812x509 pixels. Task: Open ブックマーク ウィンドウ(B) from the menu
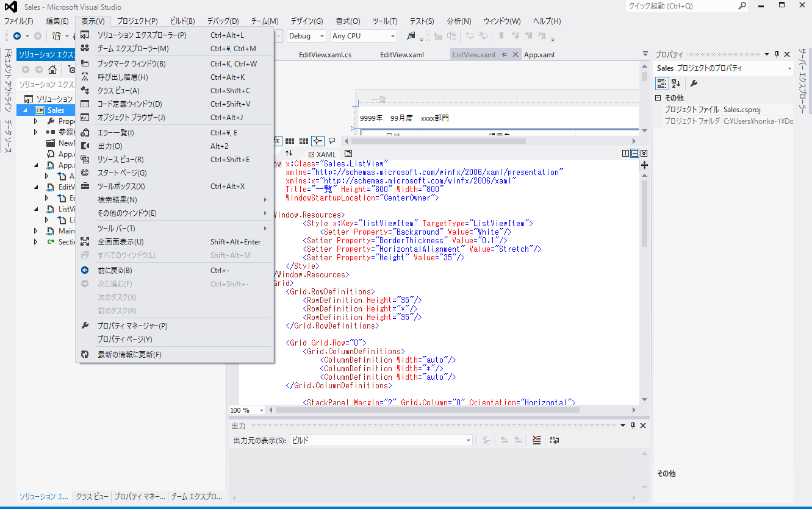point(174,64)
